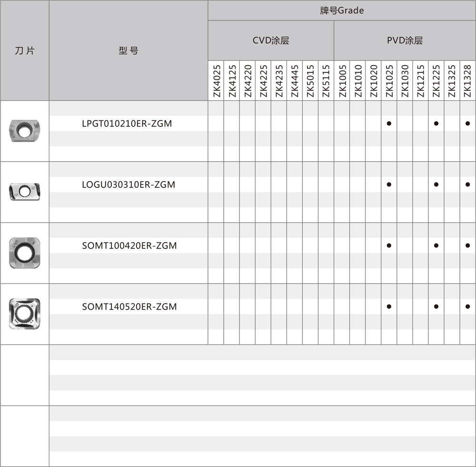Select the ZK1025 dot for SOMT140520ER-ZGM
This screenshot has width=476, height=467.
coord(389,307)
